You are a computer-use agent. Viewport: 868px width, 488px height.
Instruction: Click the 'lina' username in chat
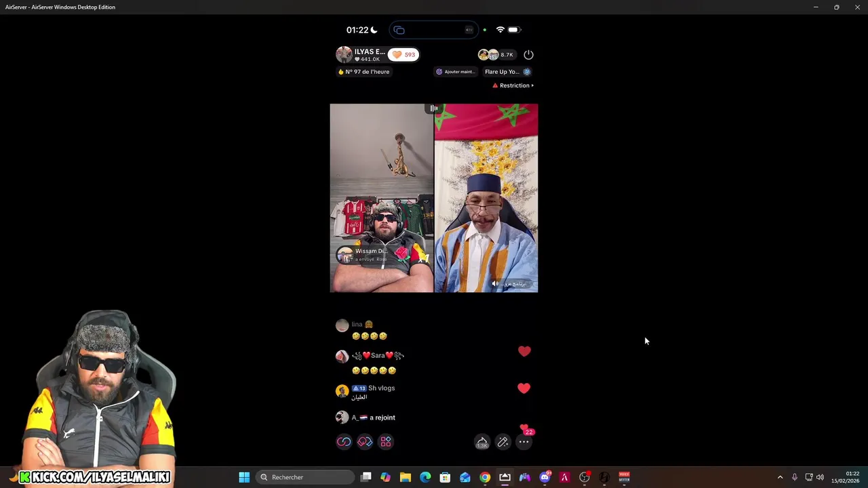[x=357, y=324]
